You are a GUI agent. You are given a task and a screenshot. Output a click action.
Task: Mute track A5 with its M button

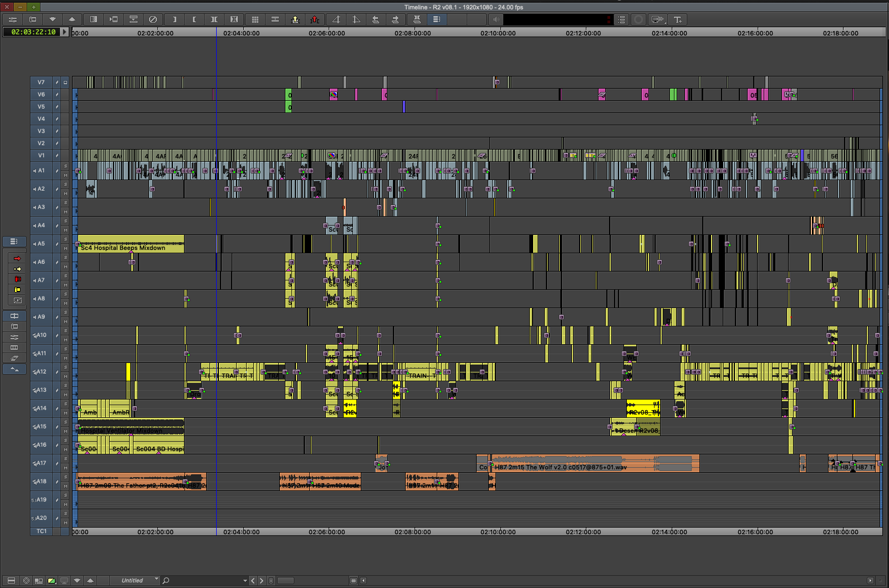coord(65,248)
